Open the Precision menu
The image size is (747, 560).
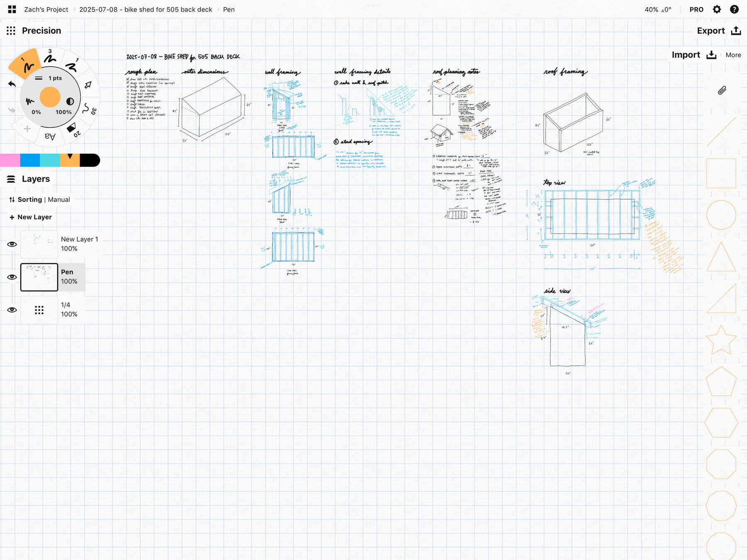point(34,31)
